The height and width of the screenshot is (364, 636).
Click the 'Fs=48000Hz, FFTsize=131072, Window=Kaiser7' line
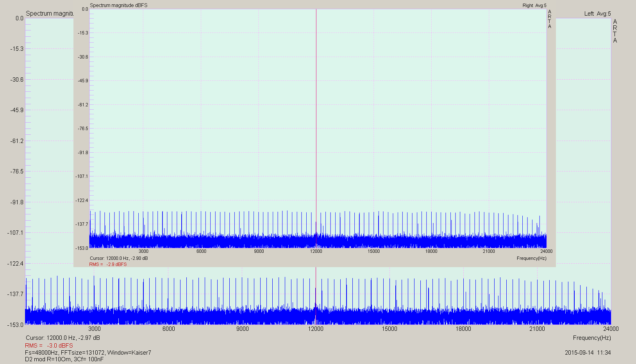click(x=88, y=353)
